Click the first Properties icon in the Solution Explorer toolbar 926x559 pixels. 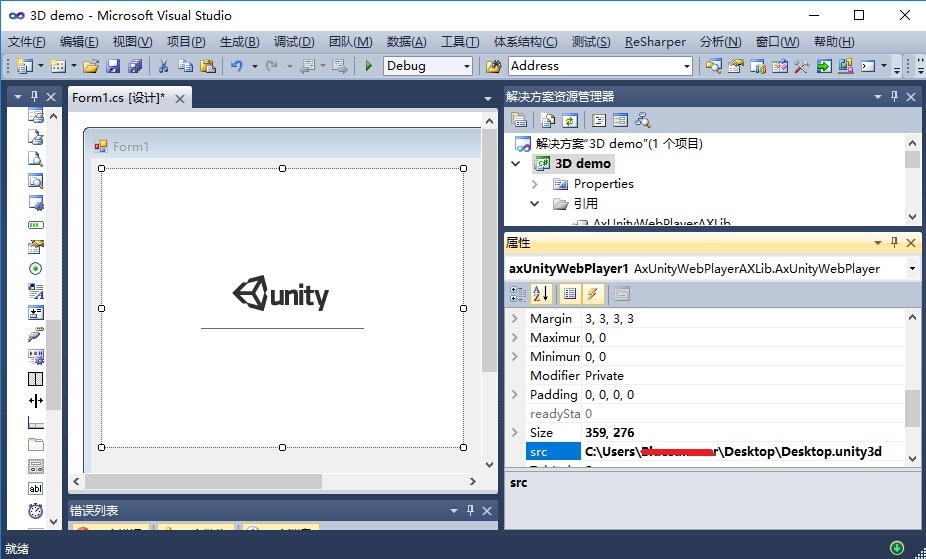[519, 120]
